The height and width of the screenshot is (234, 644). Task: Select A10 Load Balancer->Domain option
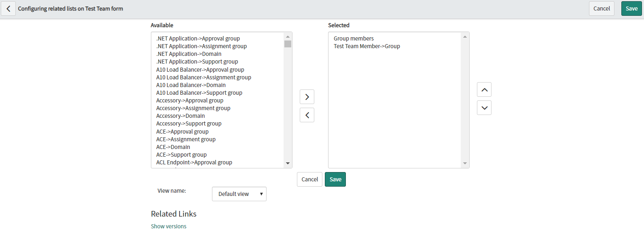pos(191,85)
